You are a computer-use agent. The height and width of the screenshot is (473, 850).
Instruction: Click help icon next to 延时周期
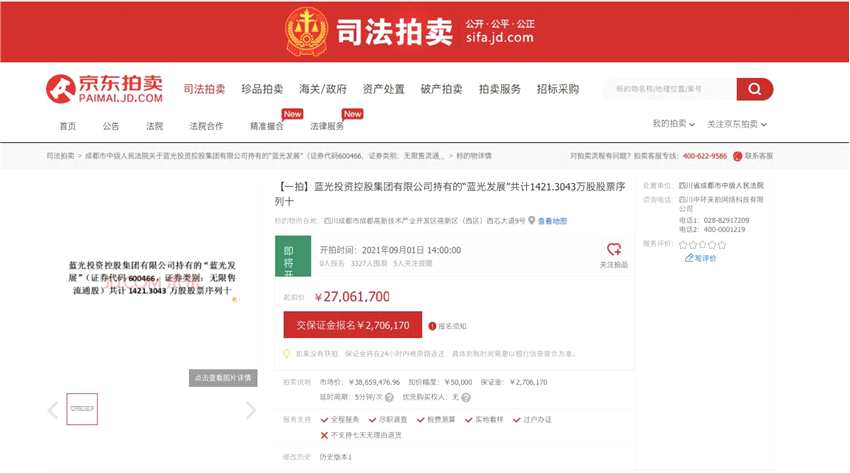(389, 397)
